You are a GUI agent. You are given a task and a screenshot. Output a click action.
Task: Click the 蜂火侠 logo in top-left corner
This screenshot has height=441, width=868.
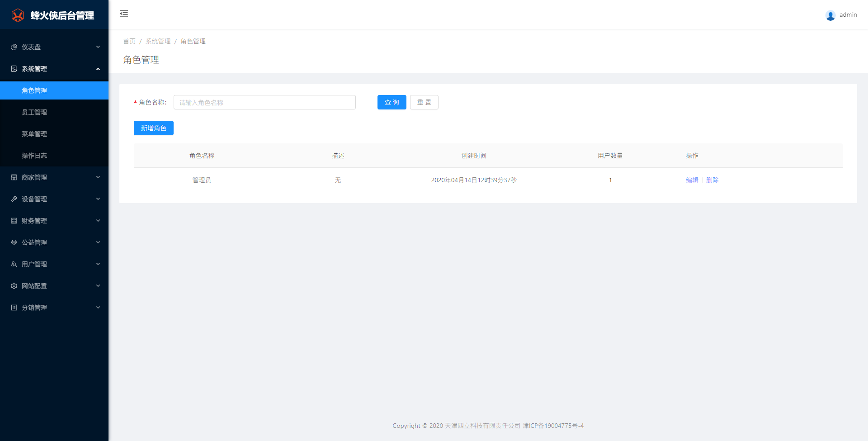coord(18,14)
